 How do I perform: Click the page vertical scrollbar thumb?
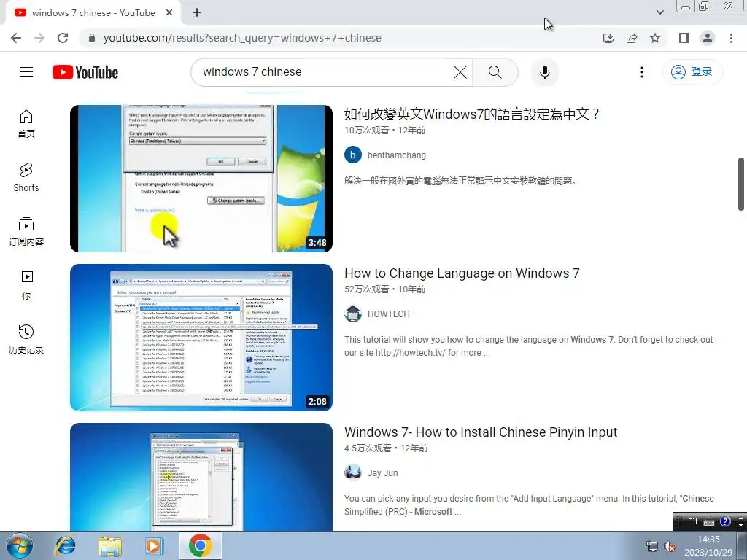coord(741,184)
